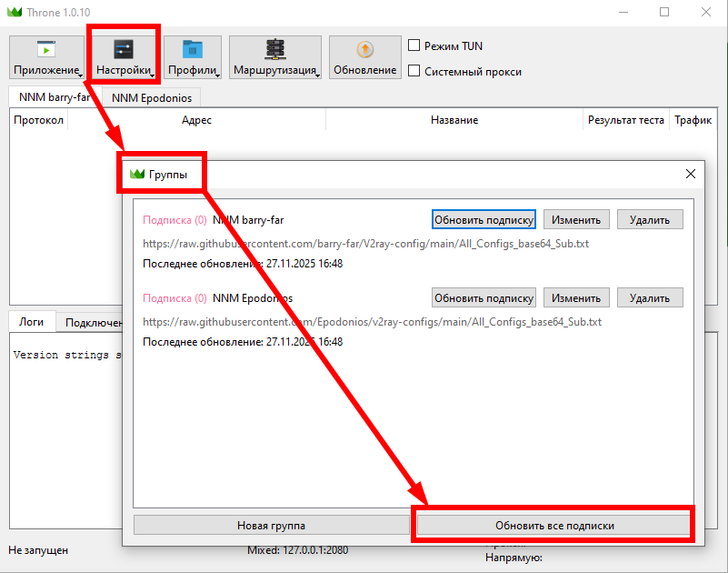Select the NNM barry-far group name
Screen dimensions: 728x573
point(248,220)
